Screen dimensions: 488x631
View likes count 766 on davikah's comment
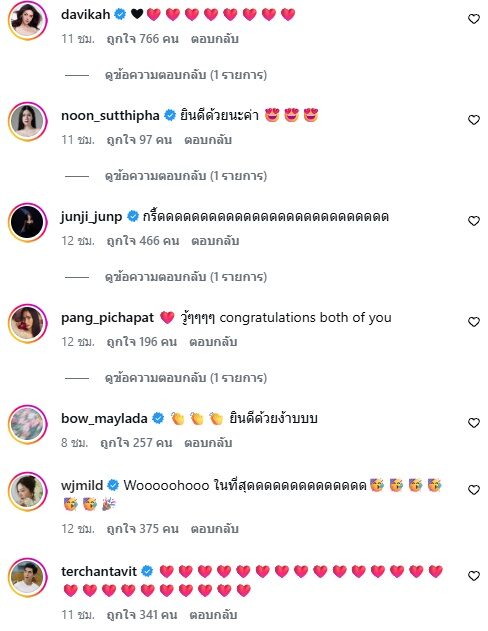pos(142,39)
